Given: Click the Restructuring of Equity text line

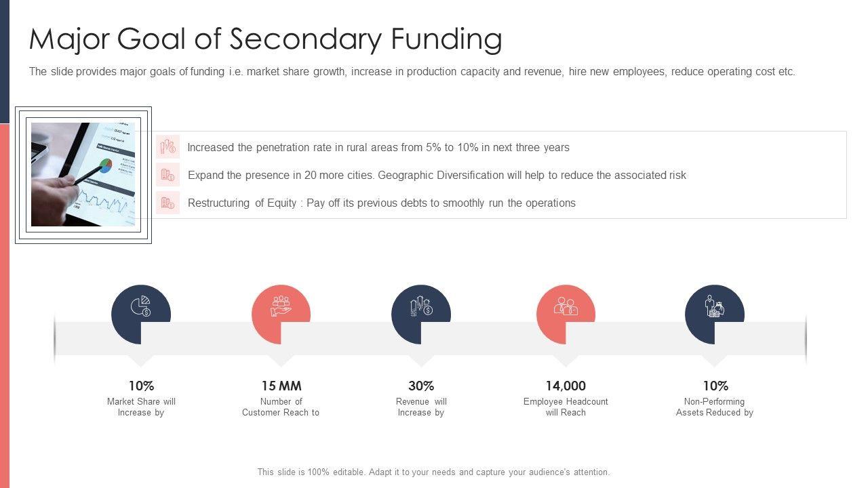Looking at the screenshot, I should tap(381, 203).
